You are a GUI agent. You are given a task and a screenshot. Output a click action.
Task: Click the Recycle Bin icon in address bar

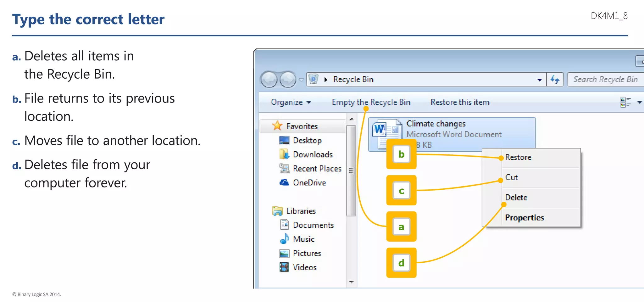314,79
